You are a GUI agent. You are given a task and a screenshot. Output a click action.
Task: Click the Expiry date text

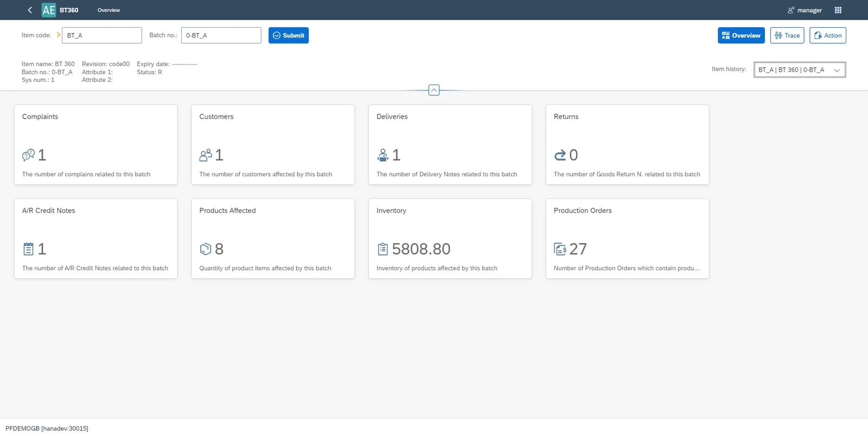[x=167, y=64]
